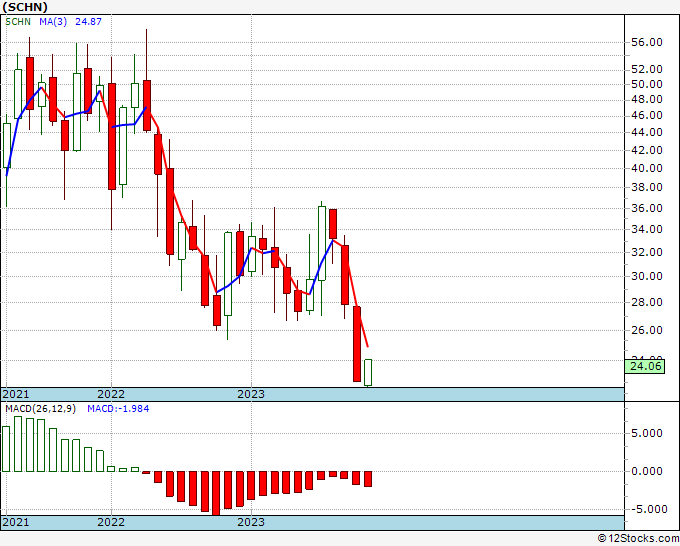Click the 24.06 current price tag
Screen dimensions: 680x546
click(645, 366)
